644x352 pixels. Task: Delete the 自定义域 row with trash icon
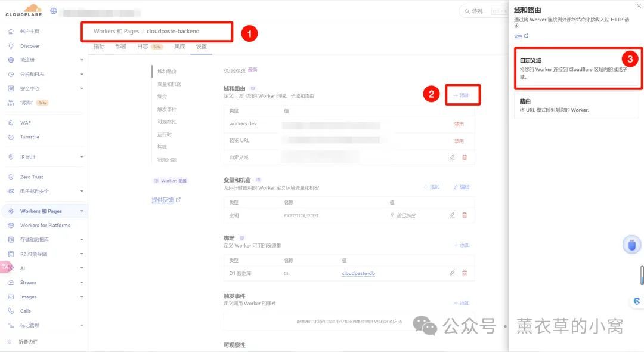point(465,158)
